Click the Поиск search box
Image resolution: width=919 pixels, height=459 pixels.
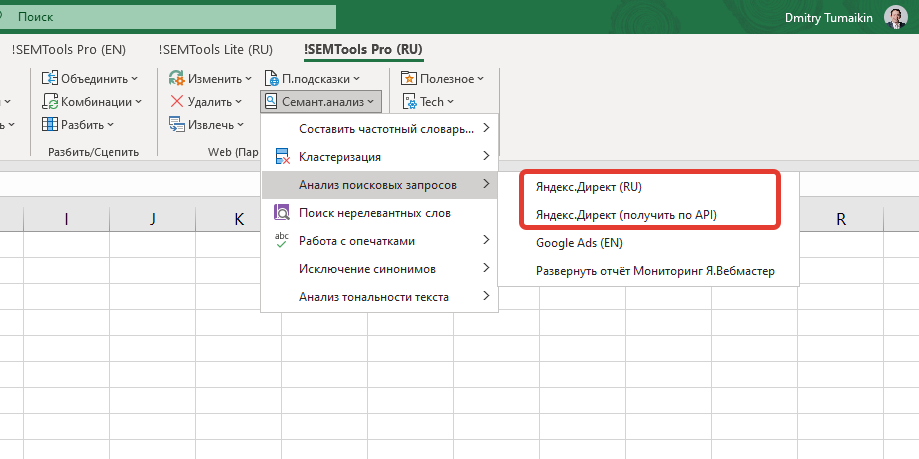[x=168, y=17]
